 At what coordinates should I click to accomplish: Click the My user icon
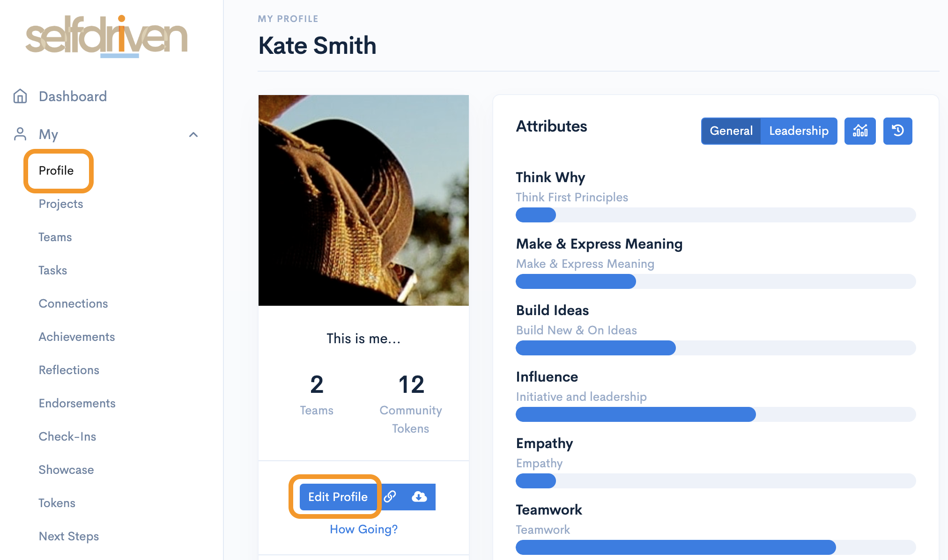[20, 134]
